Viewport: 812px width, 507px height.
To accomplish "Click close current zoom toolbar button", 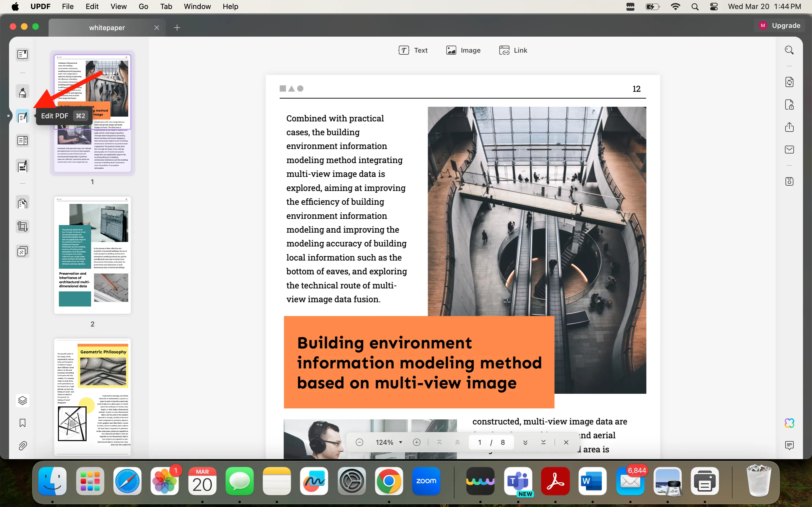I will click(x=566, y=442).
